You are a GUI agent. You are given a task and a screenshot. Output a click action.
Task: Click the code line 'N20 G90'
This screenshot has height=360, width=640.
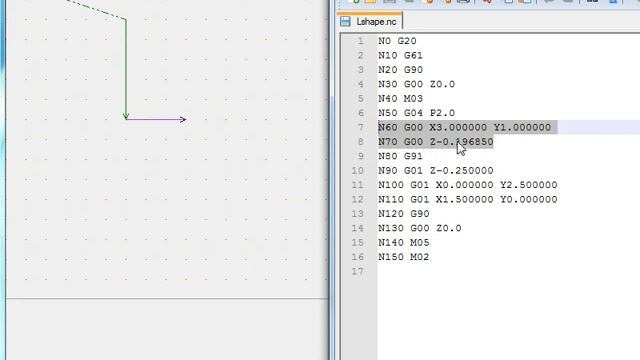pyautogui.click(x=400, y=70)
